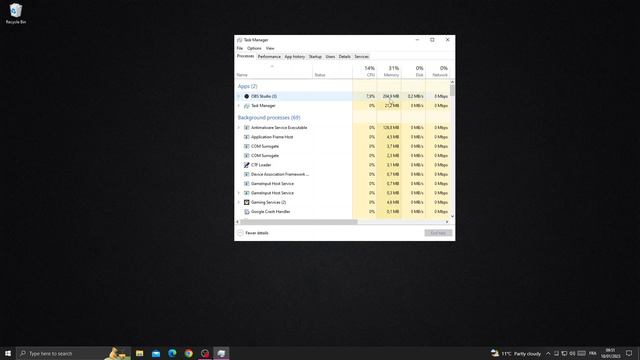This screenshot has height=360, width=640.
Task: Click the Task Manager taskbar icon
Action: 221,353
